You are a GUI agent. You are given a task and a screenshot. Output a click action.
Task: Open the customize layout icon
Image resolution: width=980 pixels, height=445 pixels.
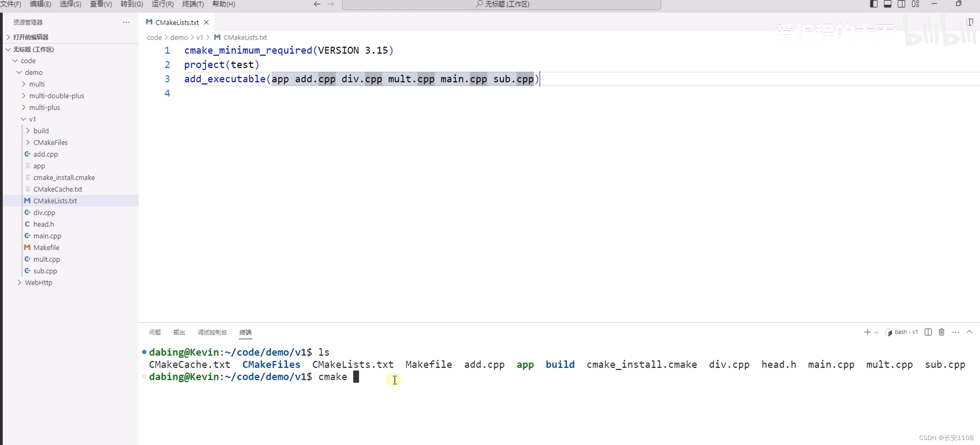point(916,4)
